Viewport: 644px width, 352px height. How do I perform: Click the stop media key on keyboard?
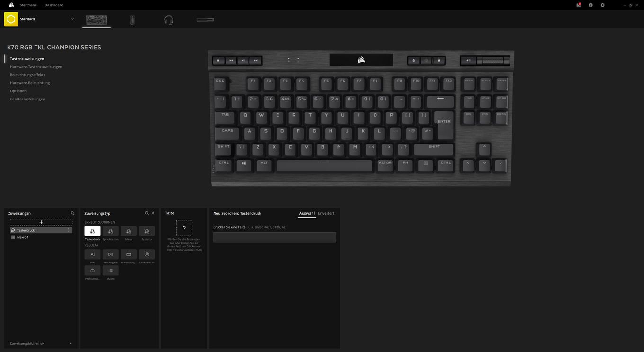pyautogui.click(x=218, y=61)
